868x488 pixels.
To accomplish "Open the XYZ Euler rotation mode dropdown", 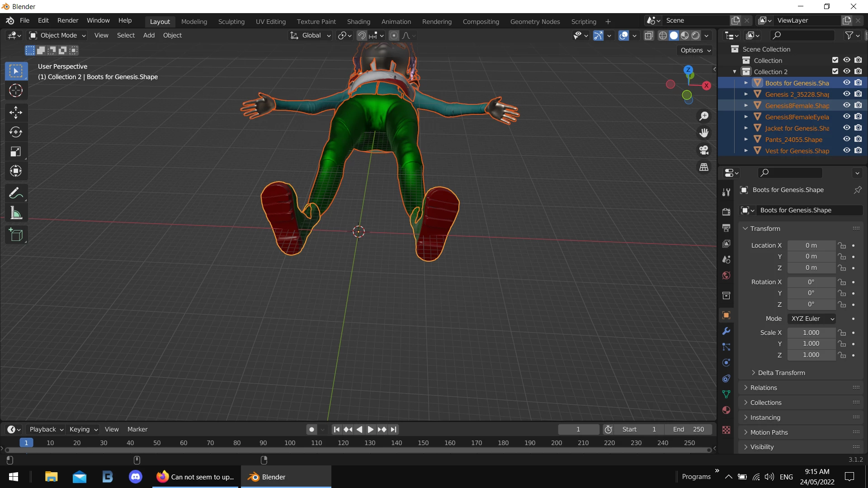I will tap(812, 319).
